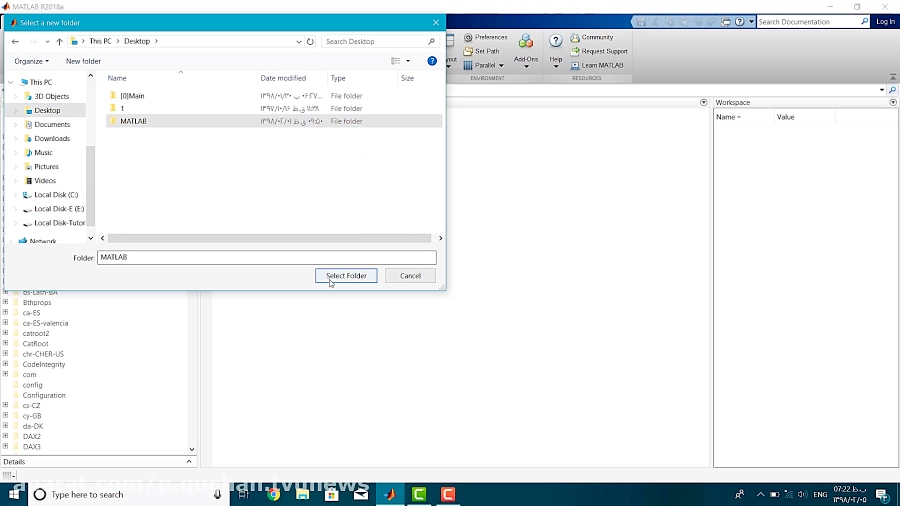Click the Workspace Value column header
Image resolution: width=900 pixels, height=506 pixels.
[x=785, y=117]
